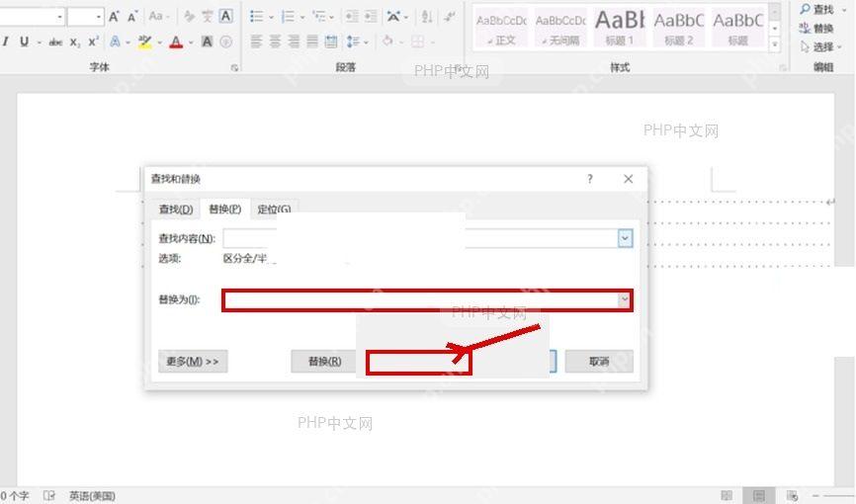Toggle underline formatting
This screenshot has height=504, width=856.
[x=24, y=42]
